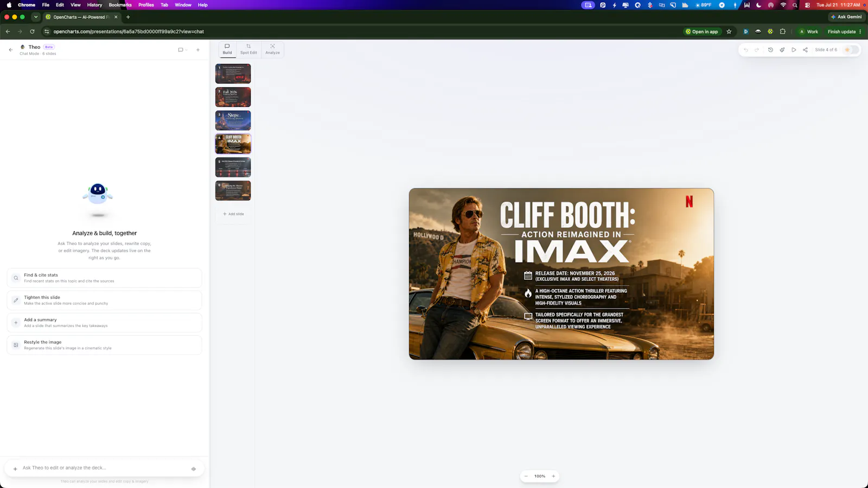Viewport: 868px width, 488px height.
Task: Switch to the Build tab
Action: tap(227, 49)
